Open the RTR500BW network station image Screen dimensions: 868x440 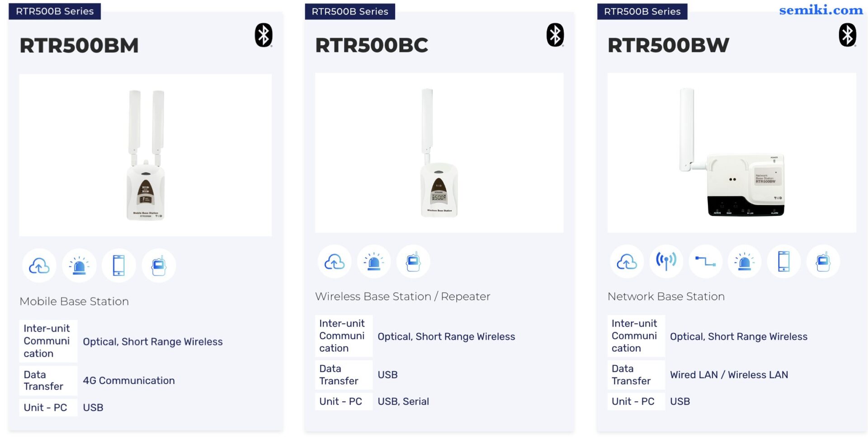732,153
